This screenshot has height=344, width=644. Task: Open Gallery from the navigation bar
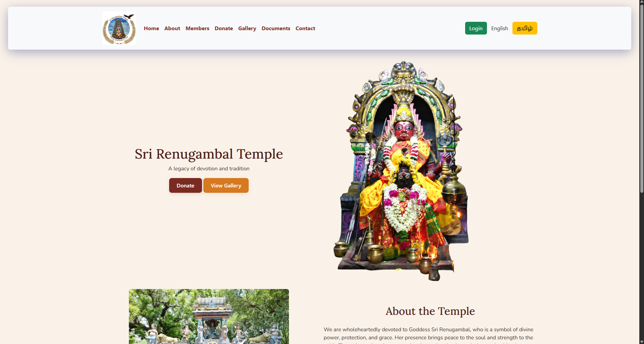pos(247,28)
